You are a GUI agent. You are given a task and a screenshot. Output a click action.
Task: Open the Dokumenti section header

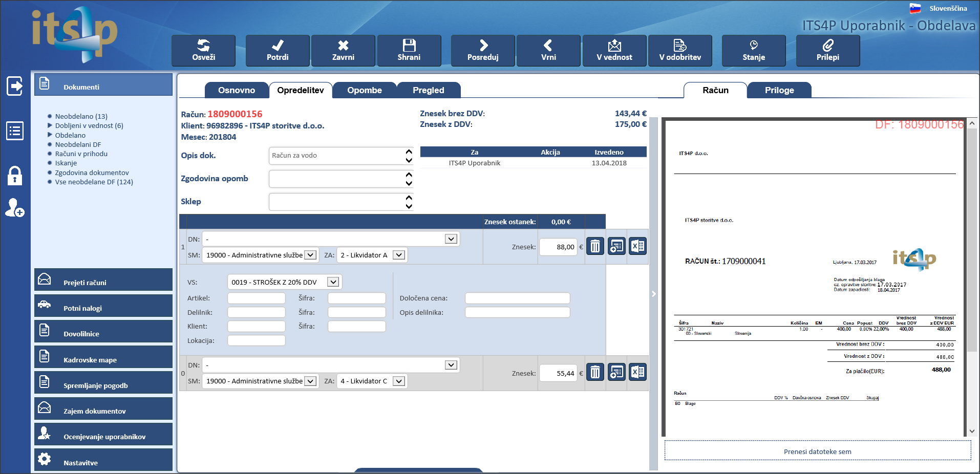[103, 84]
